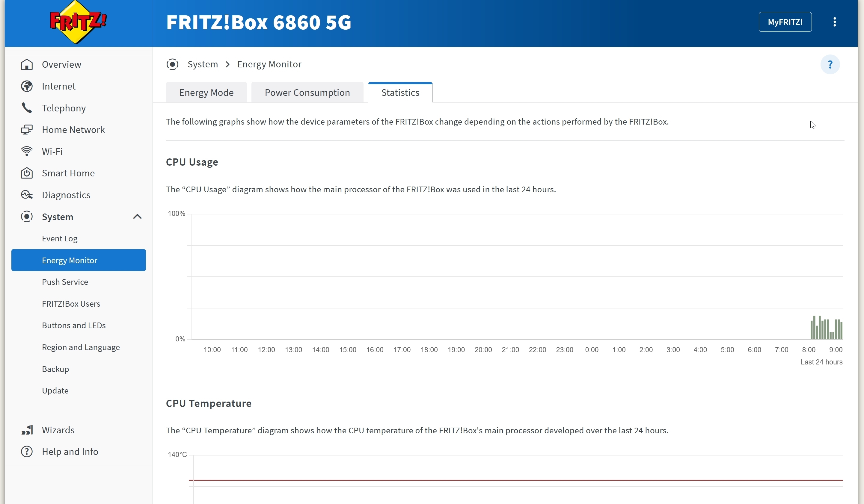Click the Diagnostics pulse icon
The image size is (864, 504).
click(27, 195)
